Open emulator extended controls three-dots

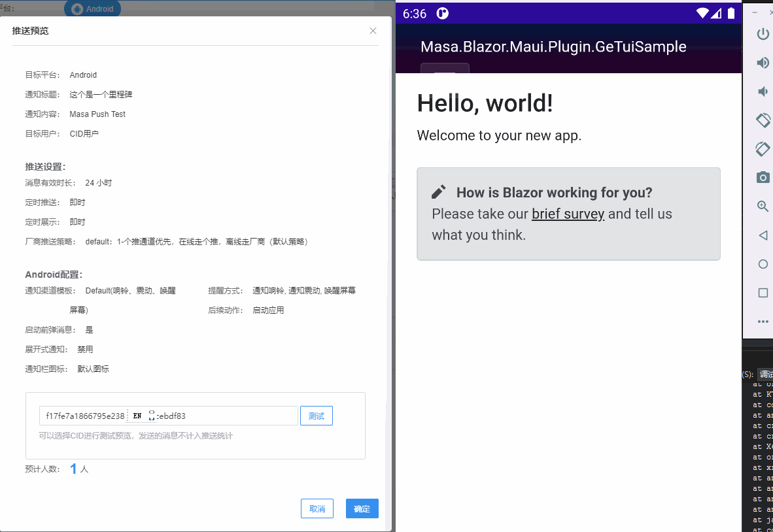[763, 321]
